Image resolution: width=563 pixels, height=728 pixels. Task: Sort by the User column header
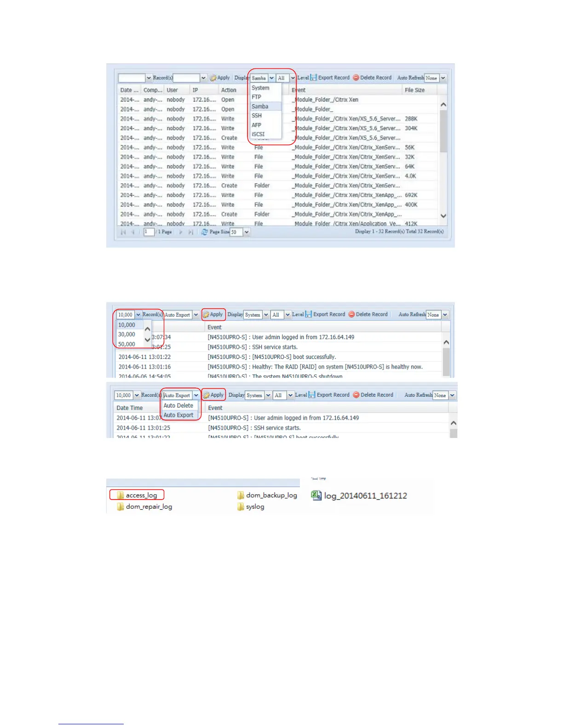(177, 90)
